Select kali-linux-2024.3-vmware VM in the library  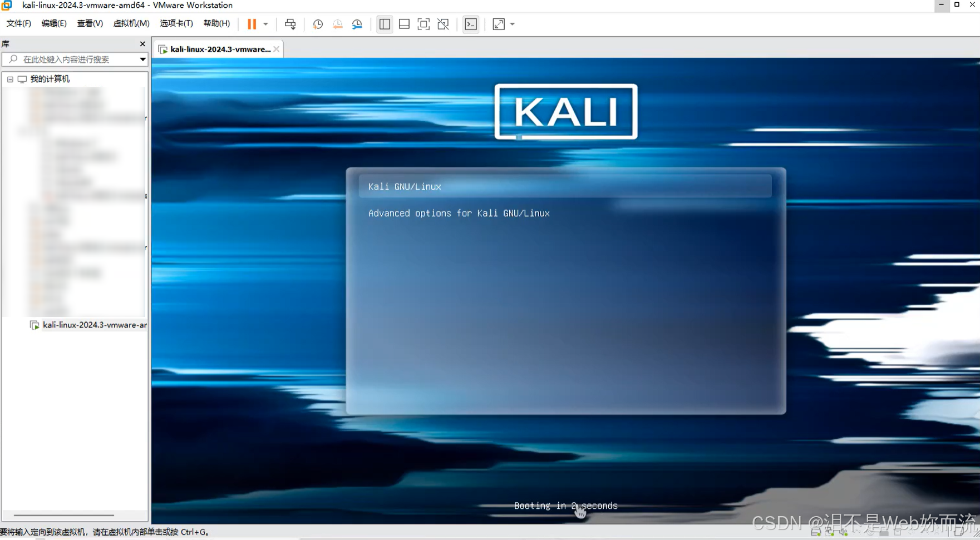point(94,325)
